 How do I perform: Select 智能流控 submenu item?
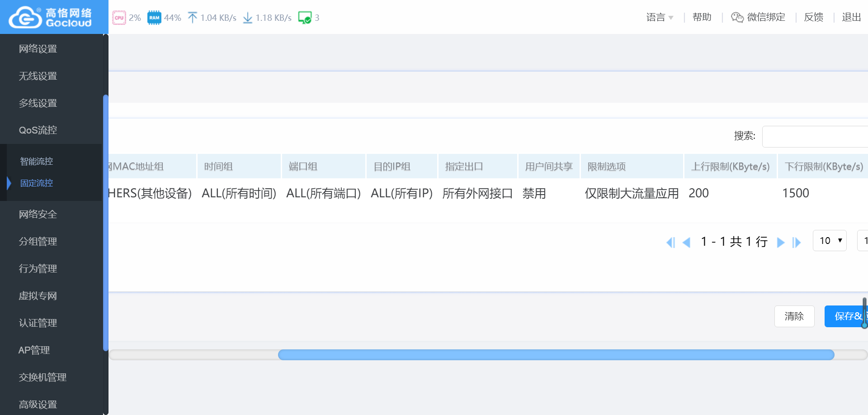pyautogui.click(x=37, y=162)
